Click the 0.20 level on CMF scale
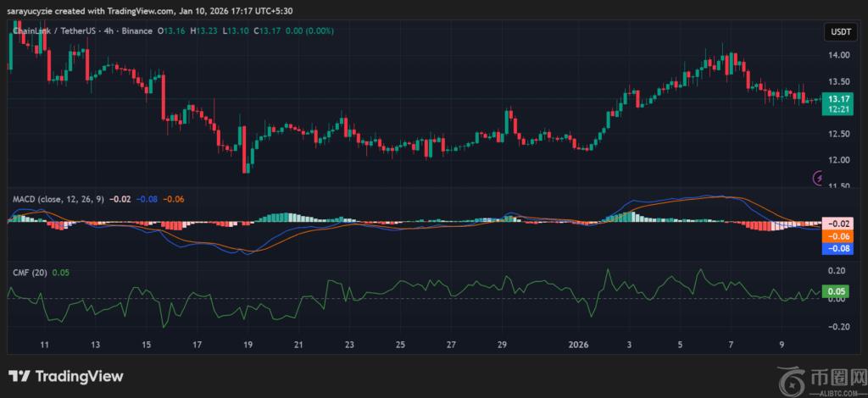868x398 pixels. click(x=837, y=271)
